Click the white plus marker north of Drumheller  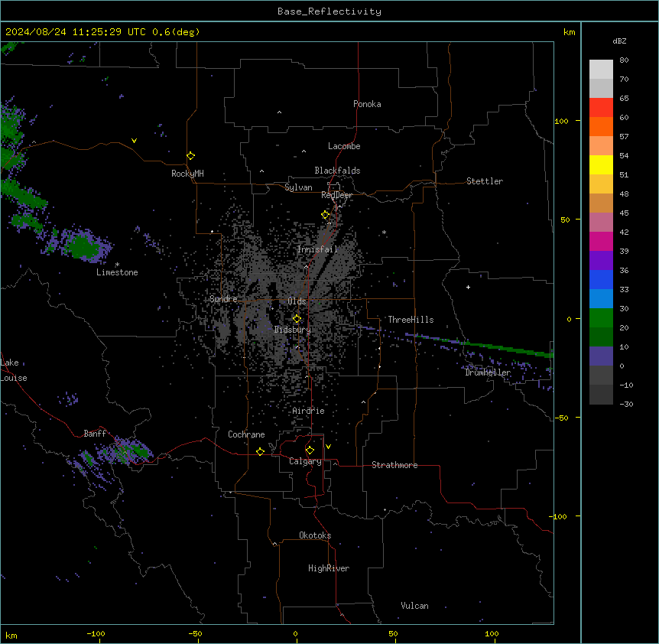tap(468, 287)
